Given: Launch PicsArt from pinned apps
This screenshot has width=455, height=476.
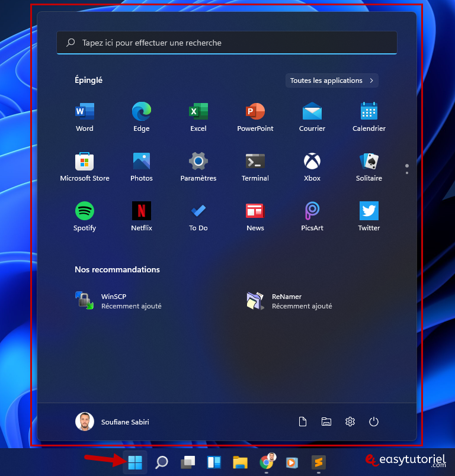Looking at the screenshot, I should pyautogui.click(x=312, y=217).
